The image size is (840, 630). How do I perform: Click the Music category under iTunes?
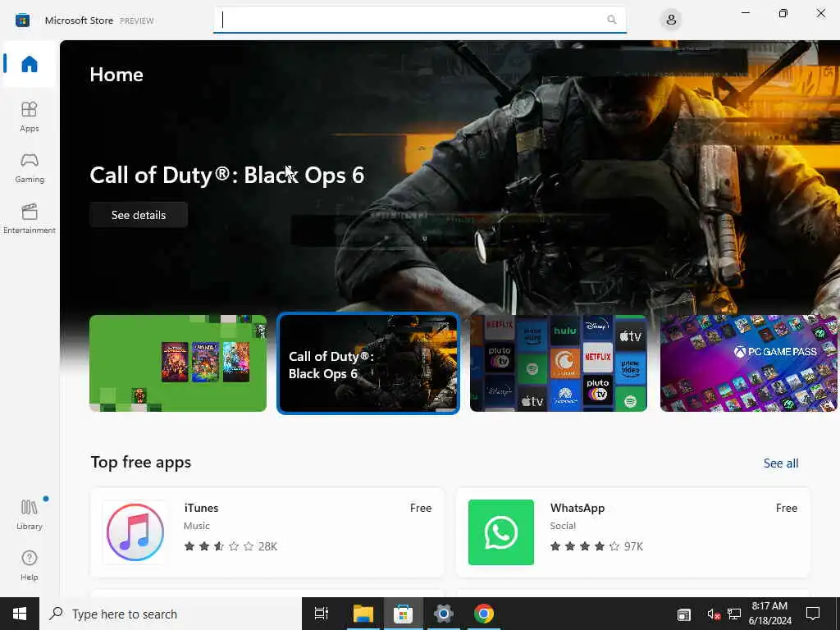coord(197,526)
